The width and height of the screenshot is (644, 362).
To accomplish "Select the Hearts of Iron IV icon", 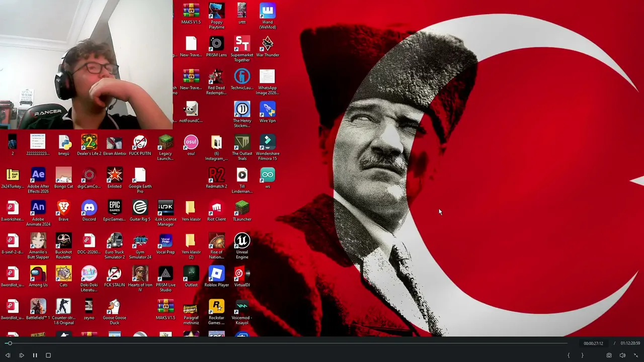I will (x=140, y=279).
